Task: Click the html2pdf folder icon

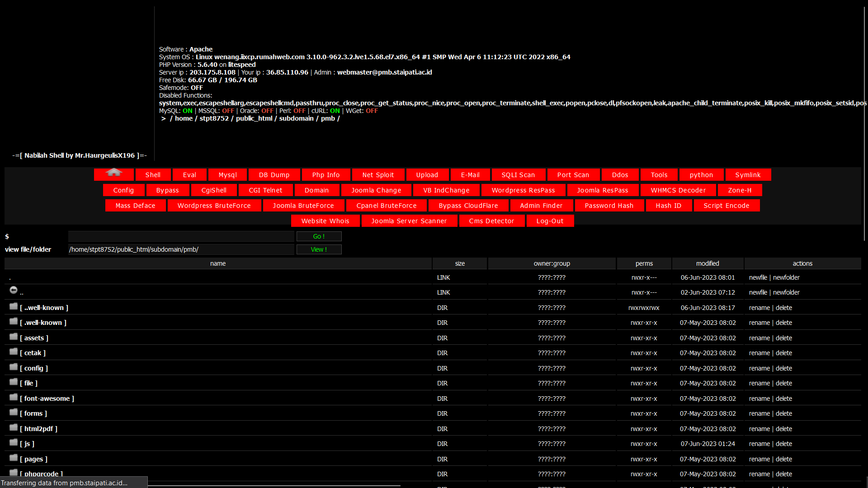Action: [x=14, y=427]
